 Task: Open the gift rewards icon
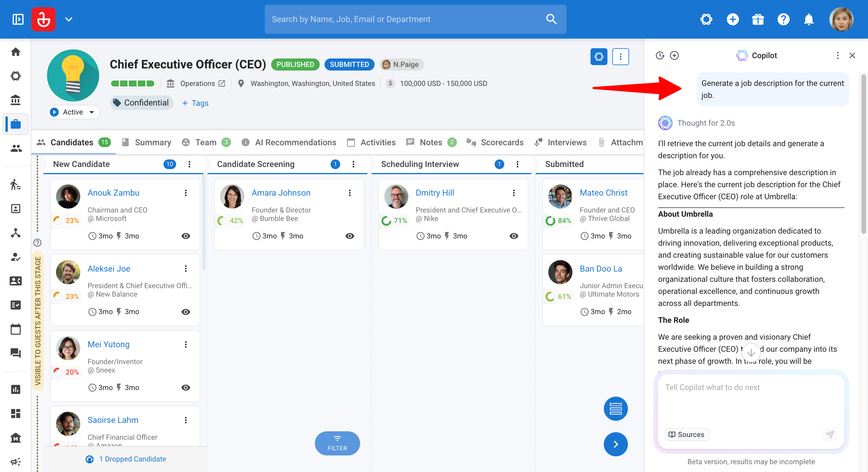tap(758, 19)
